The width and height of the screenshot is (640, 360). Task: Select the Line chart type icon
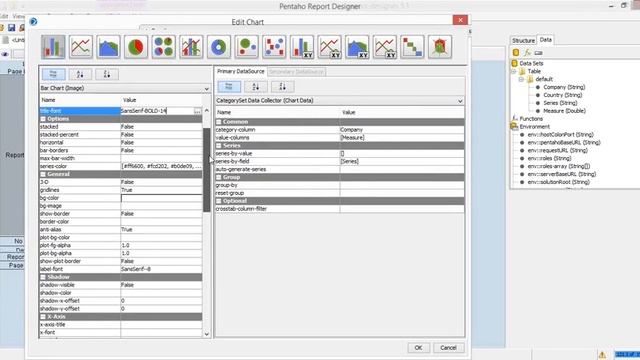tap(81, 47)
